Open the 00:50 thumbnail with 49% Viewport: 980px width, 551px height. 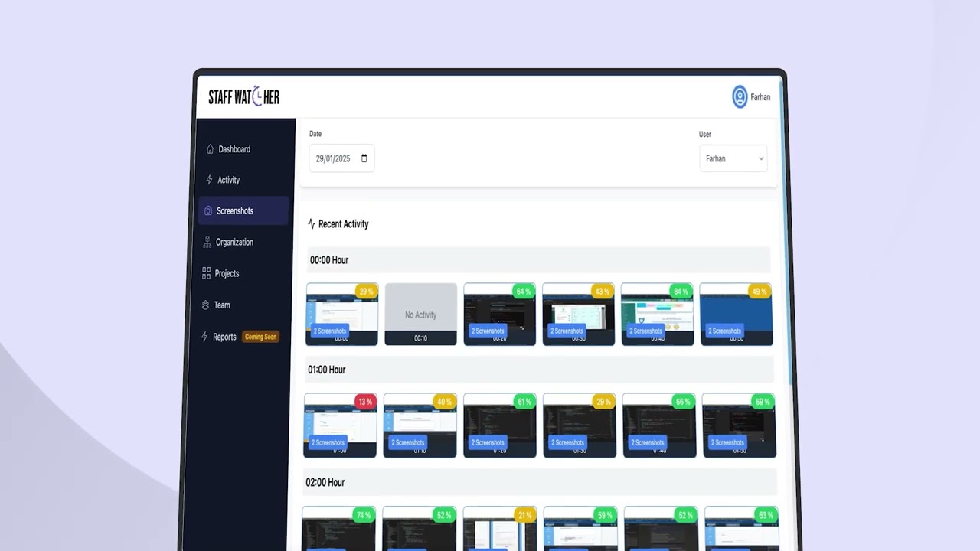[736, 315]
